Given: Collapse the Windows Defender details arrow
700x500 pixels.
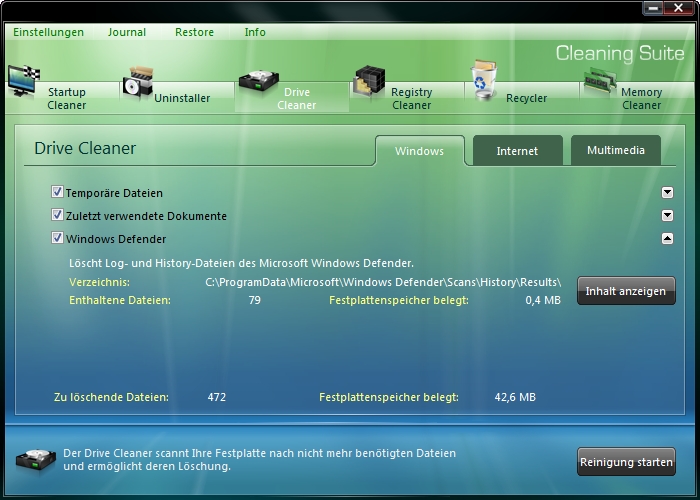Looking at the screenshot, I should tap(667, 238).
